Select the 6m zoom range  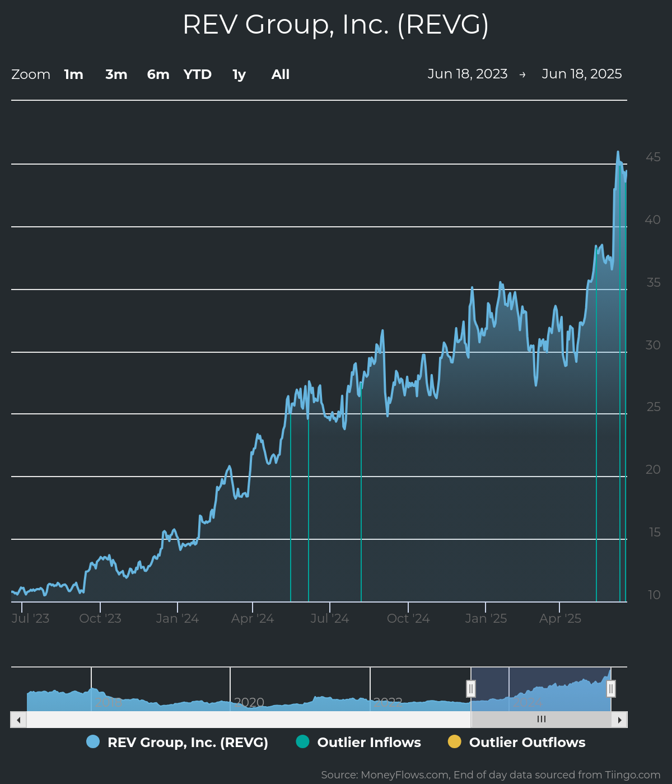(158, 74)
